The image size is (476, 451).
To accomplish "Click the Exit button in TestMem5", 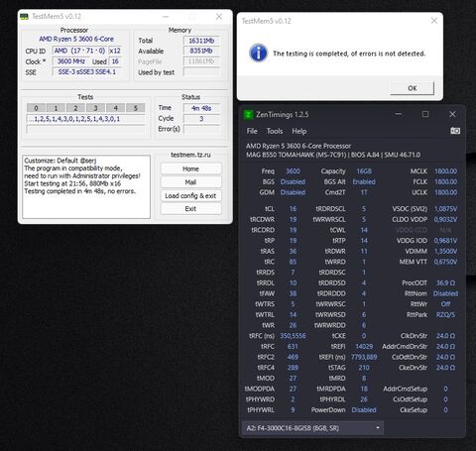I will 190,209.
